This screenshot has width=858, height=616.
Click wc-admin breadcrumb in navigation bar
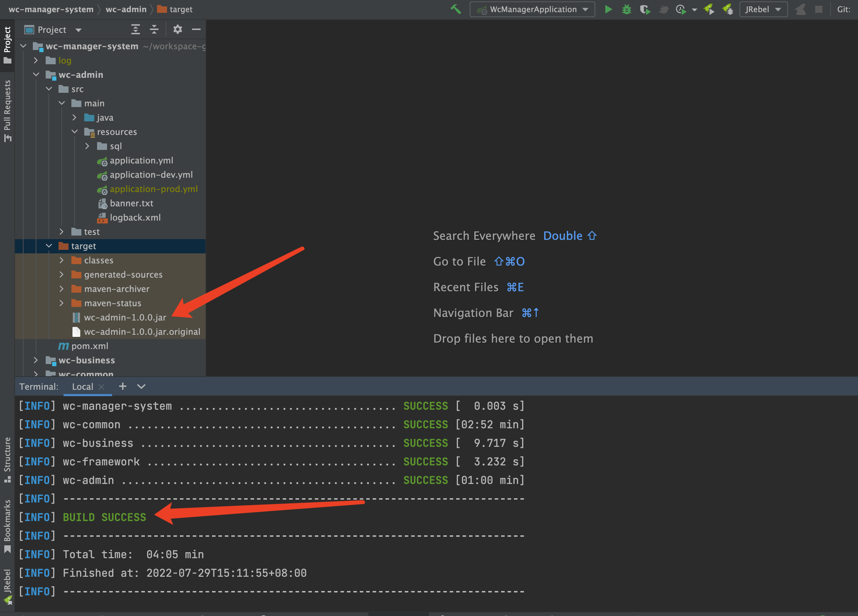point(126,9)
